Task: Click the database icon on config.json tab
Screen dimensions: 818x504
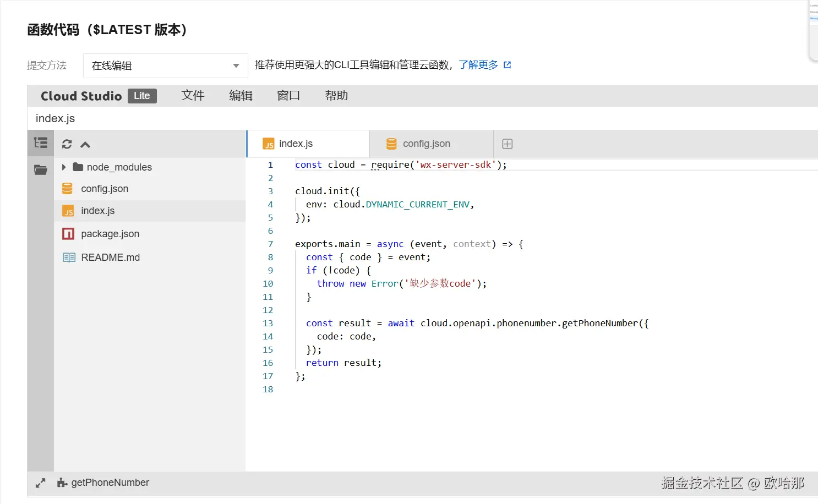Action: coord(391,144)
